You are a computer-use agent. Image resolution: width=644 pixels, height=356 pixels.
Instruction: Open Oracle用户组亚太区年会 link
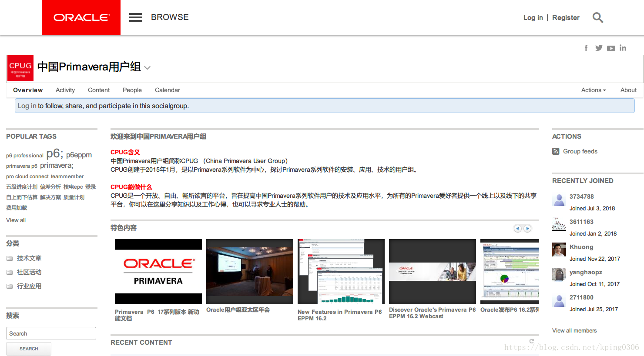[238, 310]
